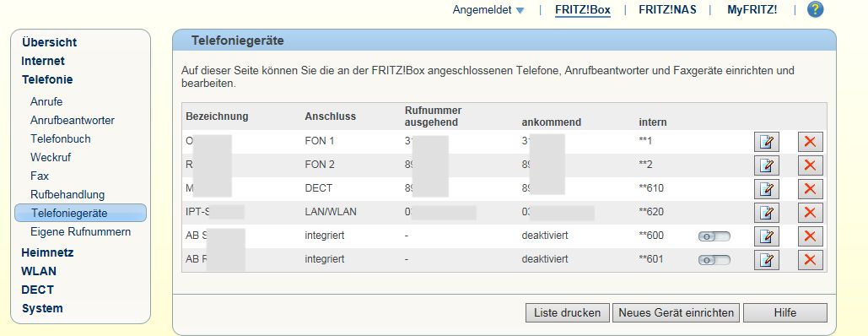The width and height of the screenshot is (868, 336).
Task: Open help via the question mark icon
Action: [x=815, y=9]
